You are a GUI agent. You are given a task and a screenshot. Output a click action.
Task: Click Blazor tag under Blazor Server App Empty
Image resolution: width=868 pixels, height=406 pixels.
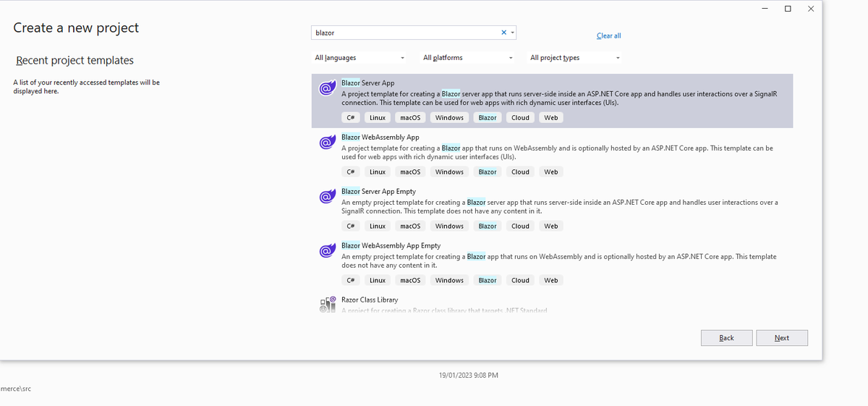pyautogui.click(x=488, y=226)
